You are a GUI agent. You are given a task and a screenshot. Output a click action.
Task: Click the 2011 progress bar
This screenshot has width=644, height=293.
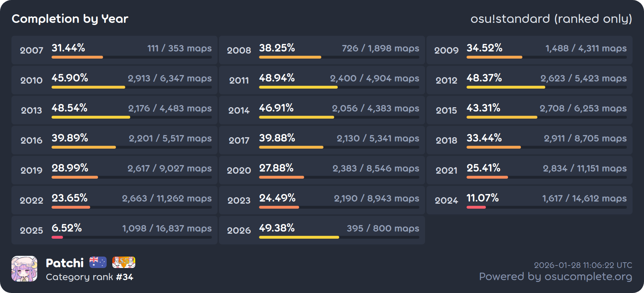339,87
